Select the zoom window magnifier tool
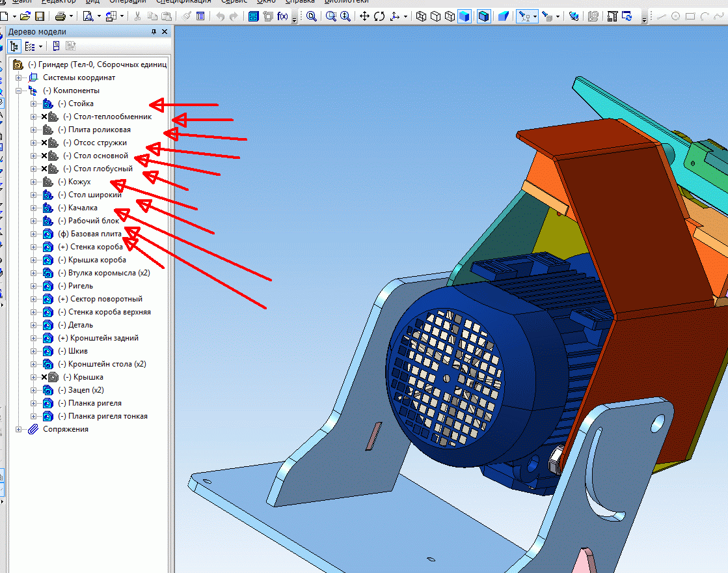 pyautogui.click(x=312, y=16)
